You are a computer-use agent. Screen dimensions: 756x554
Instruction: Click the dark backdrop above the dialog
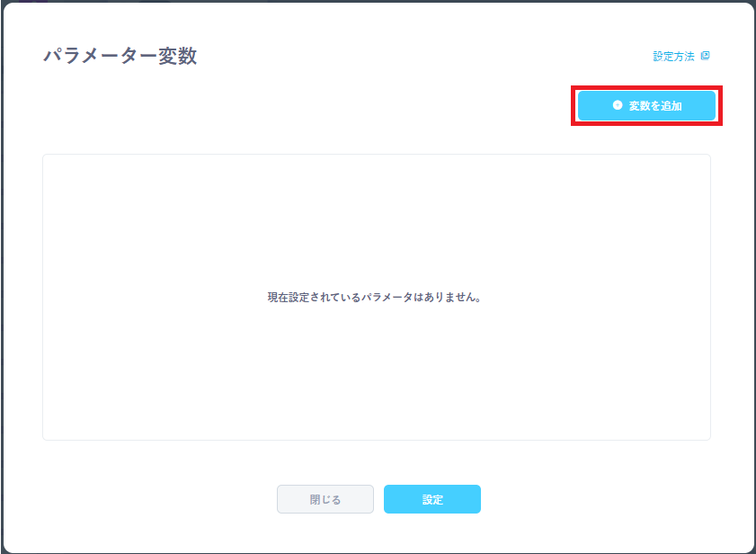click(x=378, y=1)
